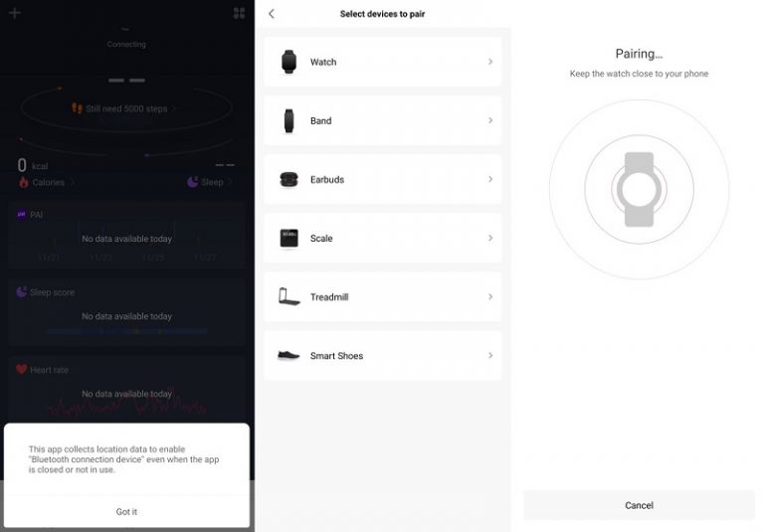The width and height of the screenshot is (764, 532).
Task: Tap the Treadmill icon
Action: point(288,296)
